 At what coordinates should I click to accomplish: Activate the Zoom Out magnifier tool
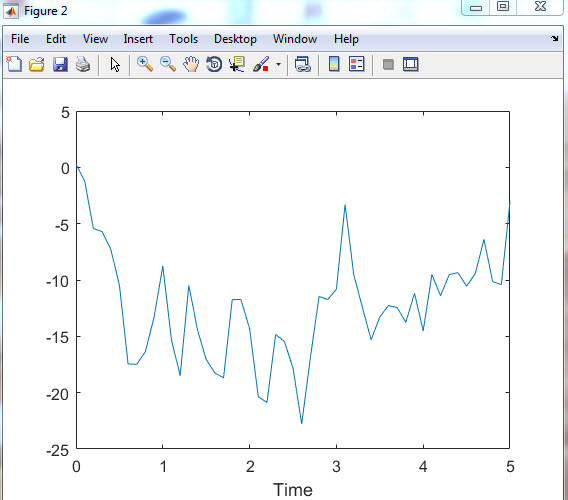(x=168, y=64)
